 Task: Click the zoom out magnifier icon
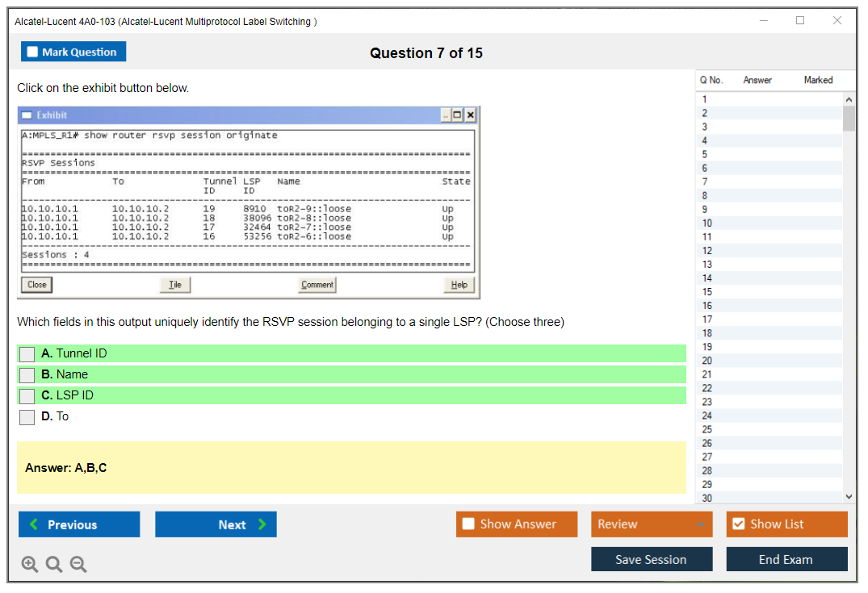tap(78, 565)
